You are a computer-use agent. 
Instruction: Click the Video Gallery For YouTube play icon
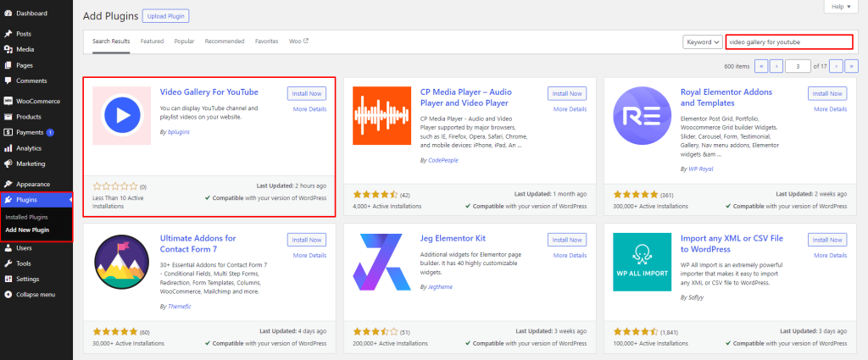[x=122, y=115]
